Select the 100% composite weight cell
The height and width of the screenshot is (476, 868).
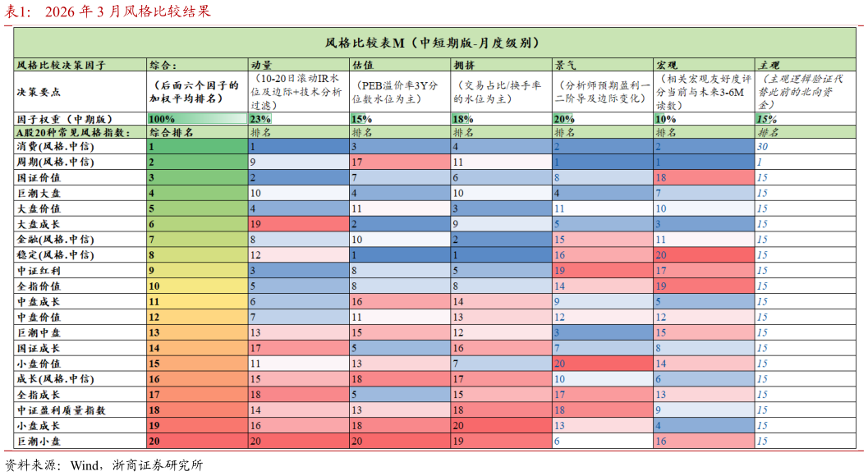pyautogui.click(x=198, y=119)
